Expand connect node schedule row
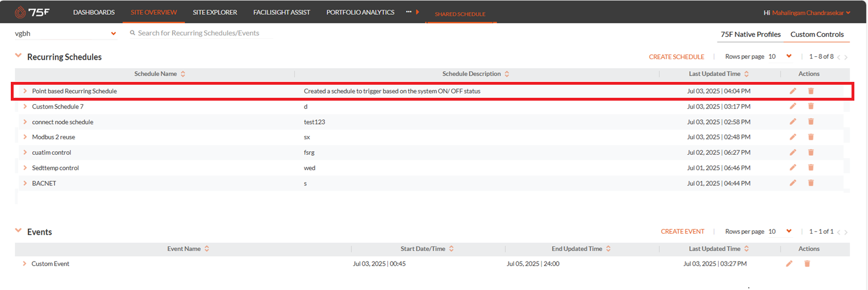The height and width of the screenshot is (290, 868). (x=26, y=122)
